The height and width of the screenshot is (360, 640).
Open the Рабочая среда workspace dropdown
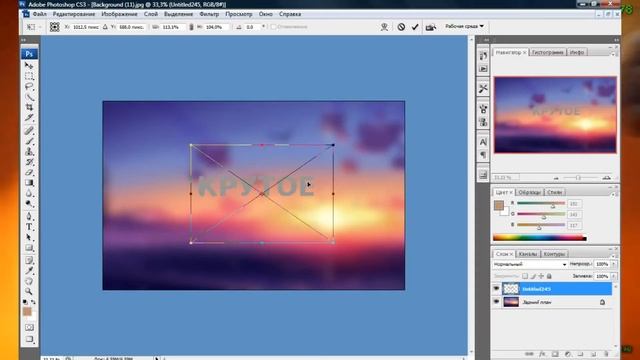464,26
